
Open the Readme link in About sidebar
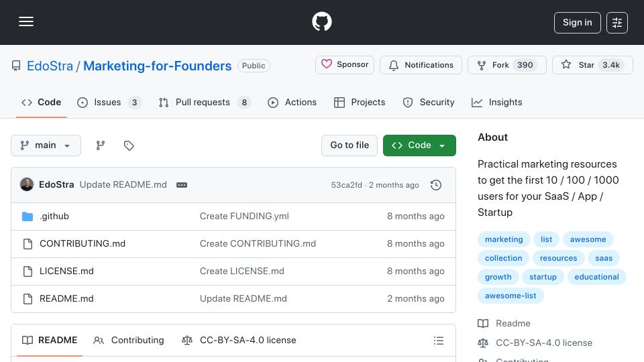pyautogui.click(x=504, y=323)
